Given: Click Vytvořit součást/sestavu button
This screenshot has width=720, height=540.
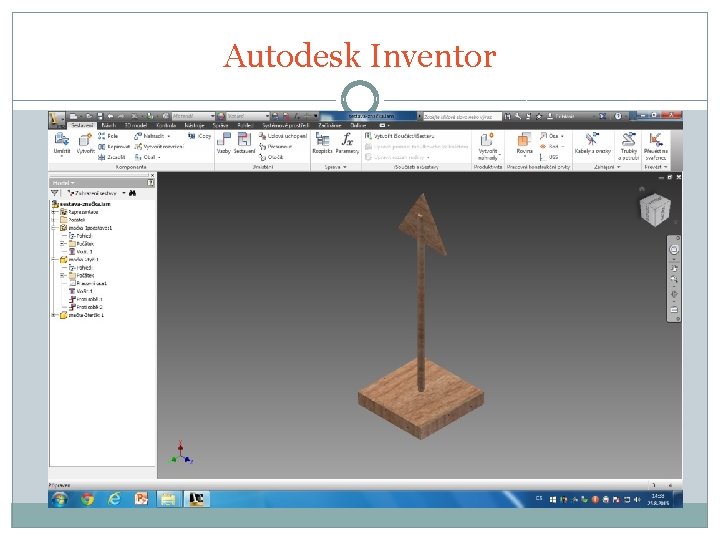Looking at the screenshot, I should coord(399,136).
